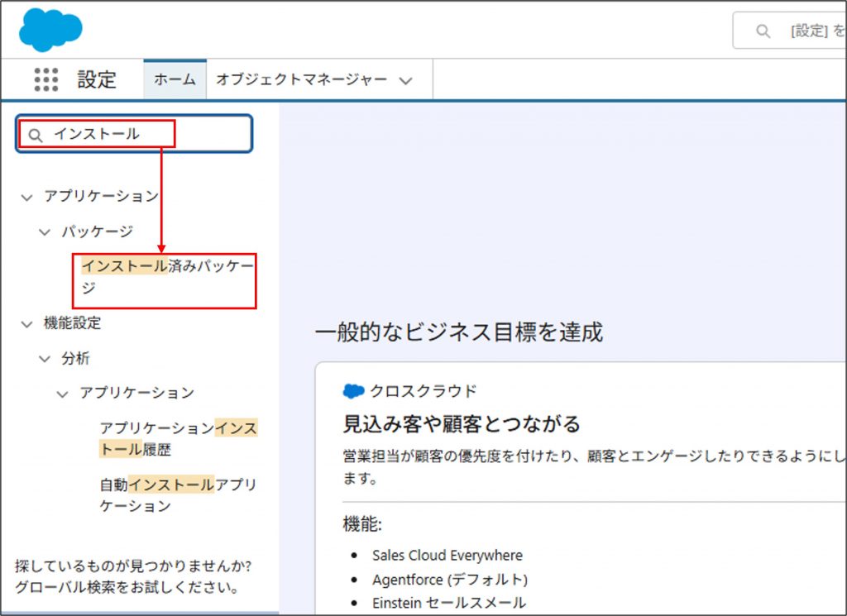Open インストール済みパッケージ in the sidebar

point(165,277)
